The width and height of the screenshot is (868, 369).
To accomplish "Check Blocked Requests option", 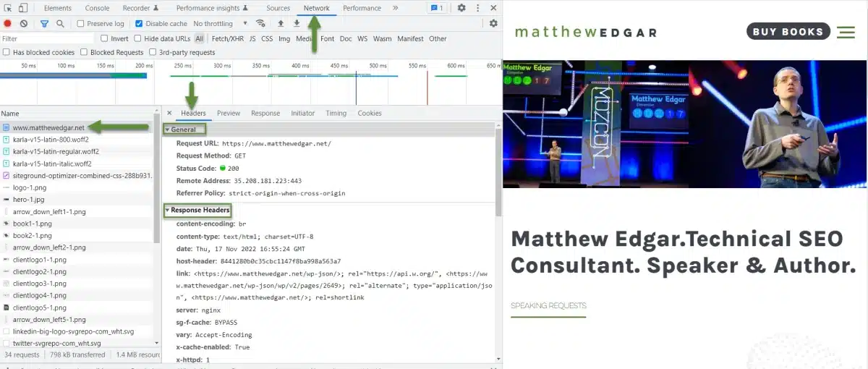I will coord(84,52).
